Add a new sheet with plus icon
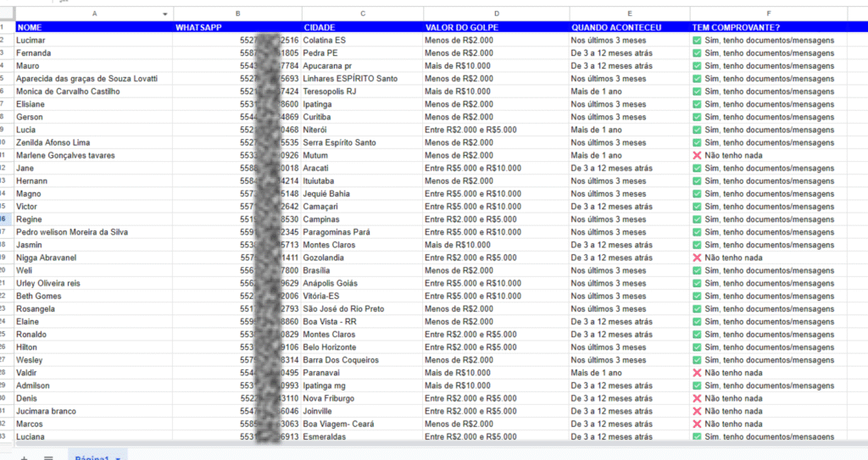Screen dimensions: 868x460 click(x=24, y=457)
